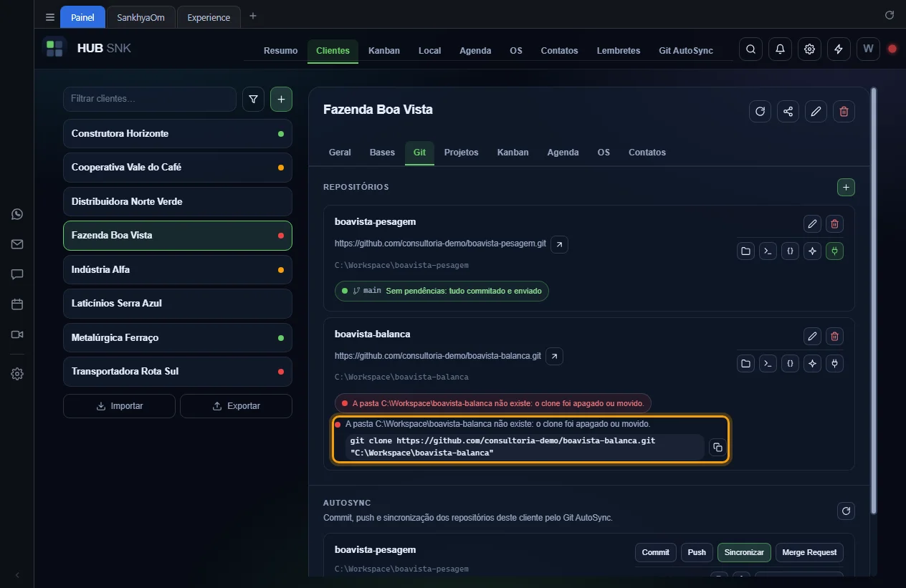906x588 pixels.
Task: Click the lightning bolt quick actions icon
Action: pyautogui.click(x=839, y=49)
